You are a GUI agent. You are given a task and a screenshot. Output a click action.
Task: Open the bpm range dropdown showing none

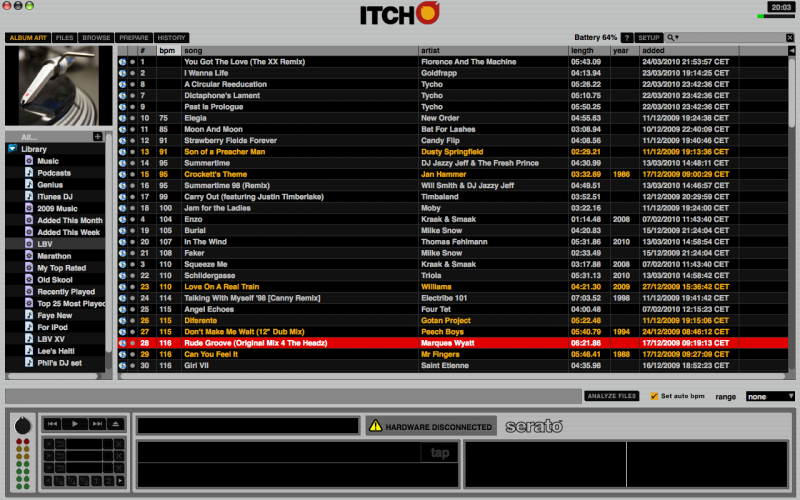point(770,396)
